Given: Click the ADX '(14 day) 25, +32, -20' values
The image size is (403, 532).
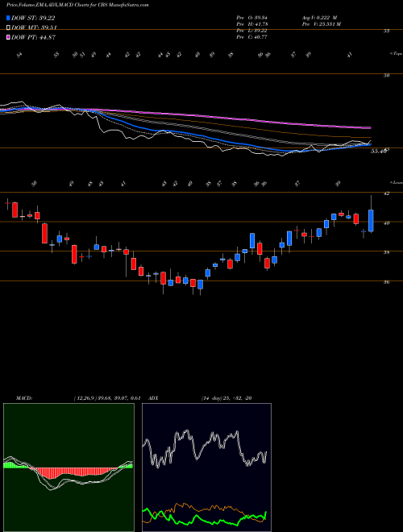Looking at the screenshot, I should pos(226,398).
